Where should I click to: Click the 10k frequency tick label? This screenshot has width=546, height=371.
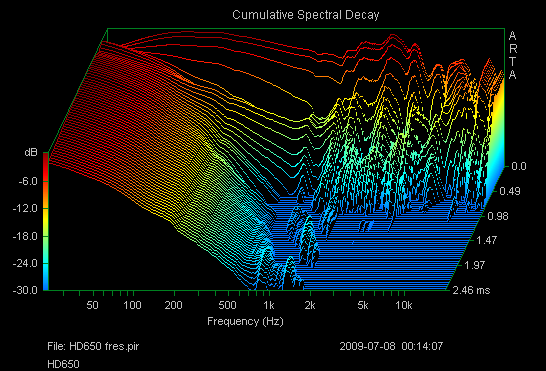pyautogui.click(x=404, y=305)
